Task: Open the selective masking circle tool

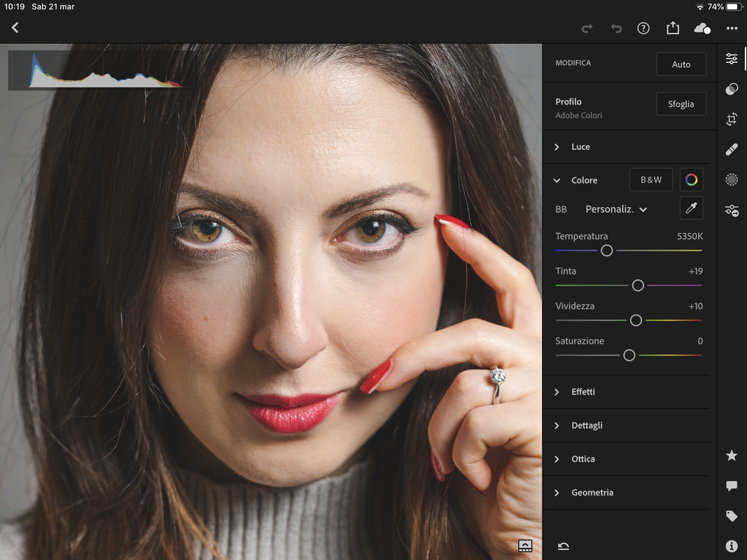Action: (732, 179)
